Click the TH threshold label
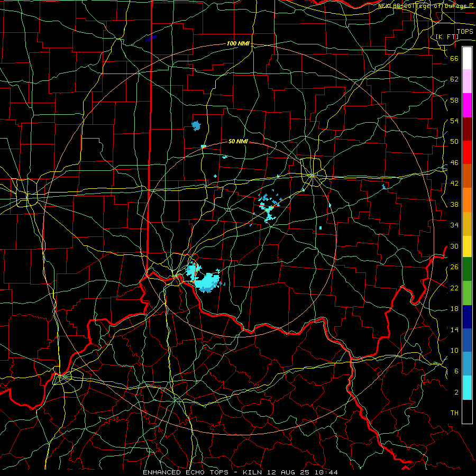Viewport: 476px width, 476px height. tap(454, 413)
